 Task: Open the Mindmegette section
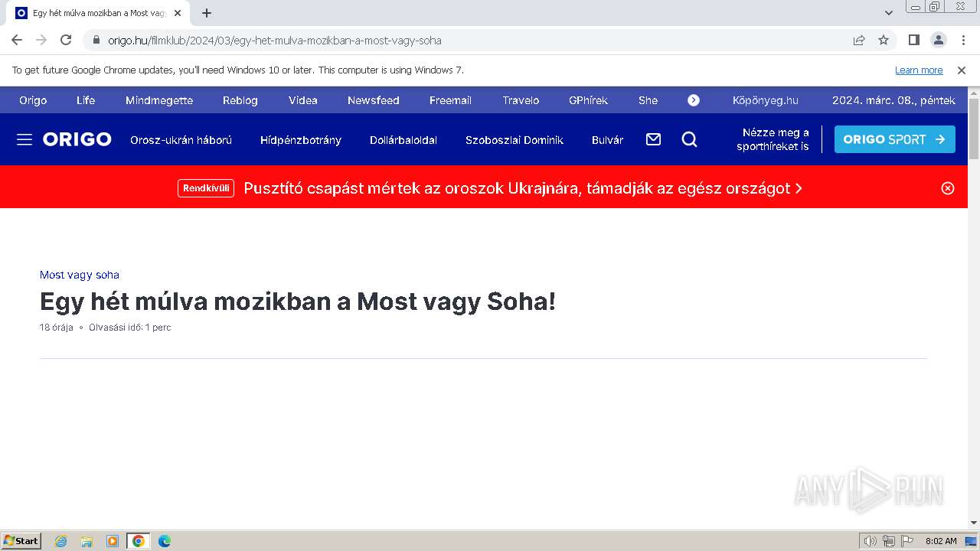click(x=159, y=100)
